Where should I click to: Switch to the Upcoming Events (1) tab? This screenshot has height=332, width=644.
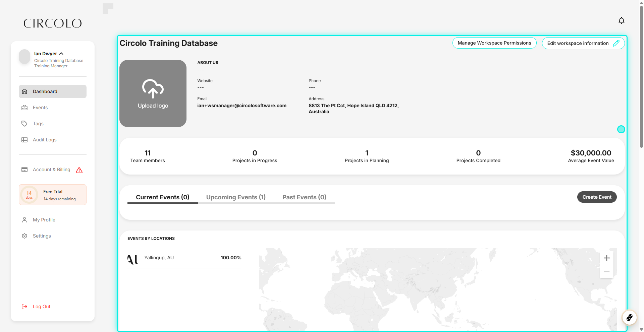tap(236, 197)
